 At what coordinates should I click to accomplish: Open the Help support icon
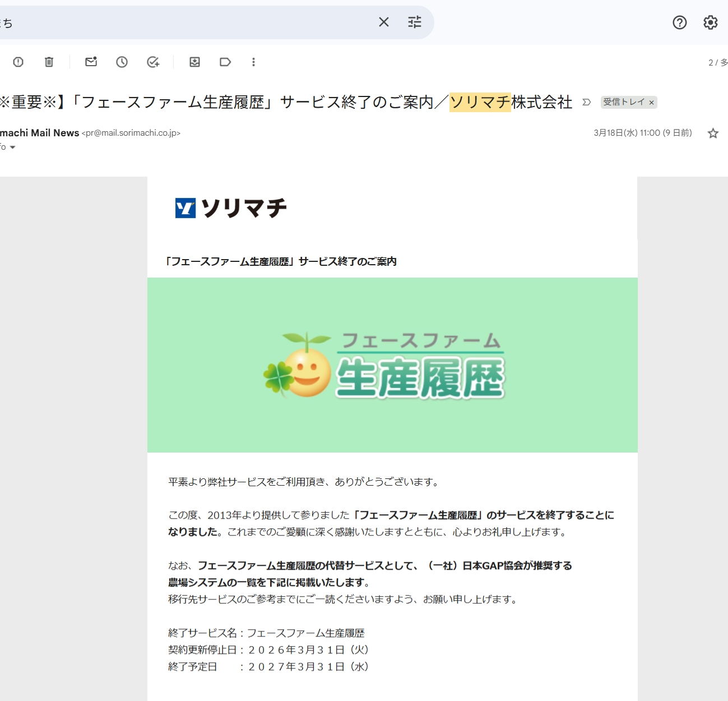(x=679, y=22)
